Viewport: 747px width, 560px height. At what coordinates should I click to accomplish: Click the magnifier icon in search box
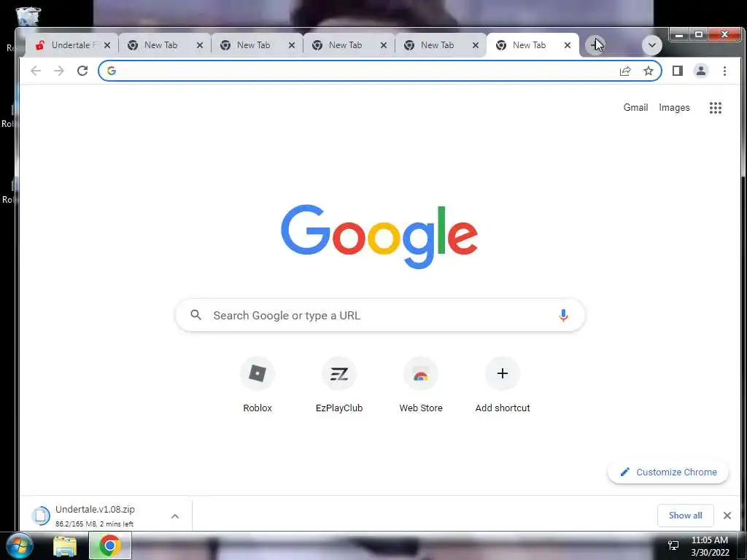pyautogui.click(x=196, y=315)
